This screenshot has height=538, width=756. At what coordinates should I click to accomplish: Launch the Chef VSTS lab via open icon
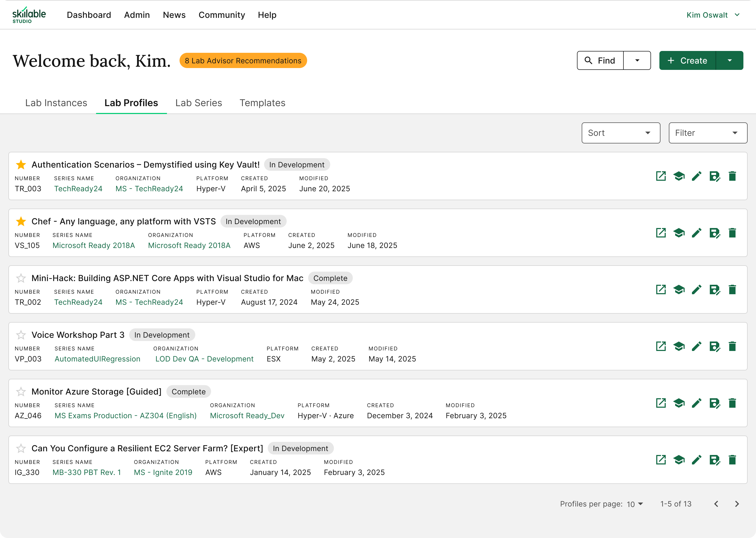click(x=661, y=232)
